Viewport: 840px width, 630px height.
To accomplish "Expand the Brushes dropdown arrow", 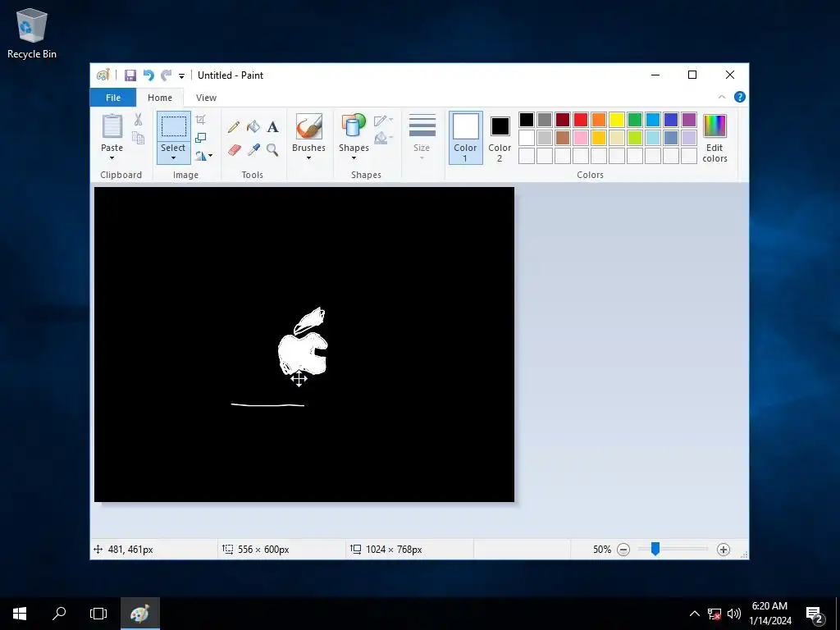I will click(309, 157).
